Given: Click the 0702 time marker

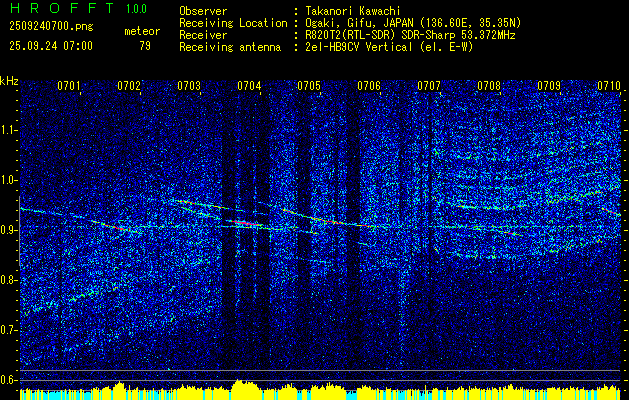Looking at the screenshot, I should (129, 86).
